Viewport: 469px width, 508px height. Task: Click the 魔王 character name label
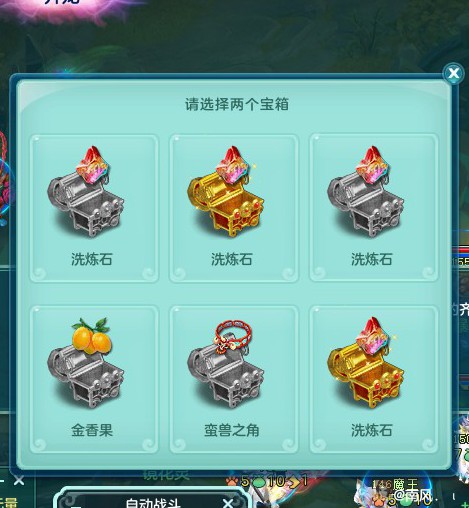click(405, 484)
